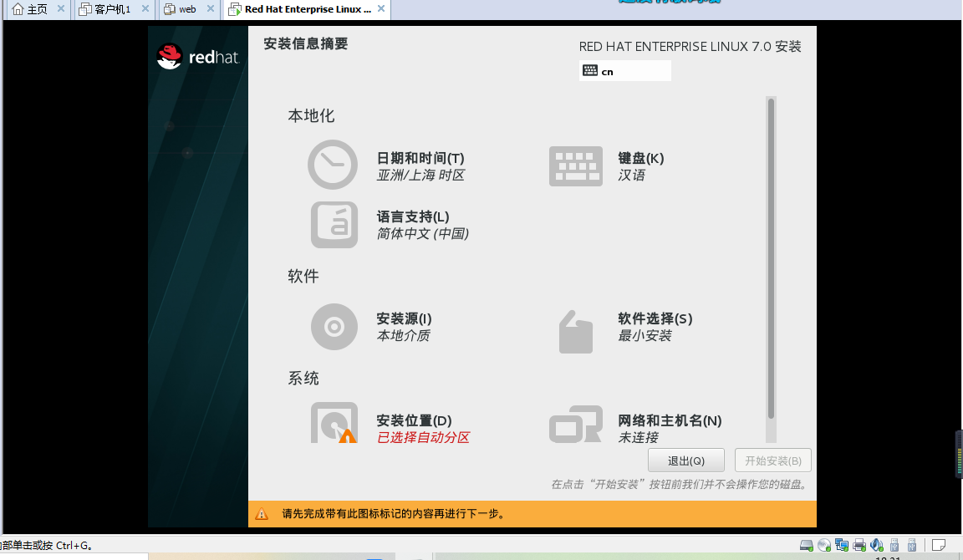Switch to the web tab
The width and height of the screenshot is (963, 560).
[187, 9]
